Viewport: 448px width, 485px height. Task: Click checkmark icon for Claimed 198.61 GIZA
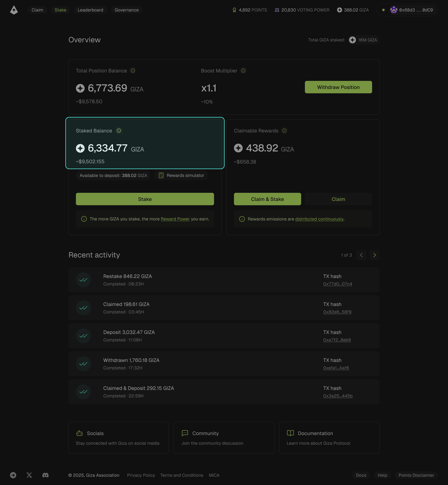[x=83, y=308]
